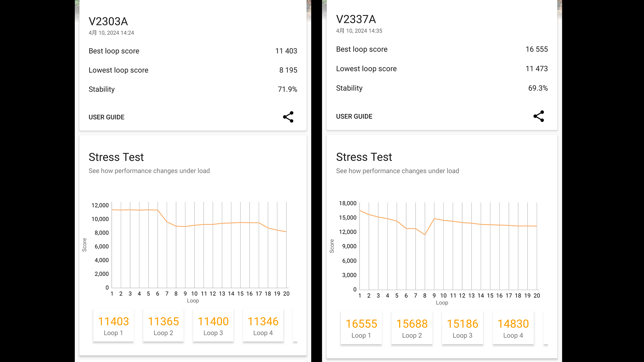Select Loop 1 card showing 16555
Image resolution: width=644 pixels, height=362 pixels.
pos(361,328)
